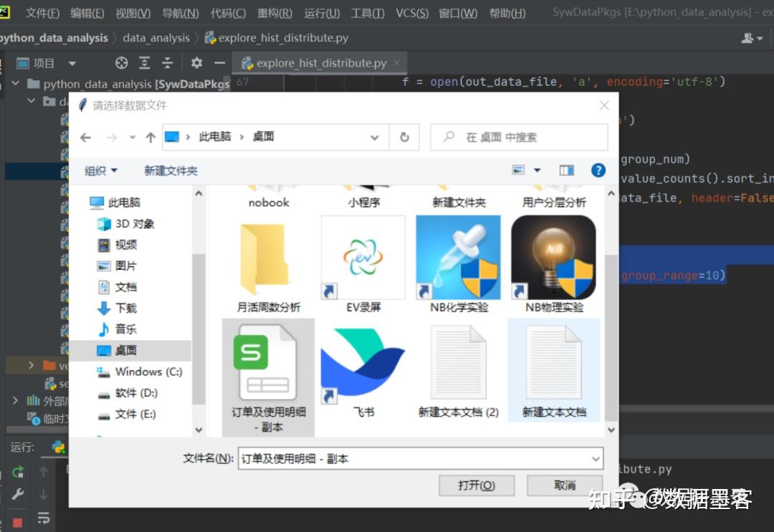Select the NB化学实验 shortcut icon
The width and height of the screenshot is (774, 532).
459,265
